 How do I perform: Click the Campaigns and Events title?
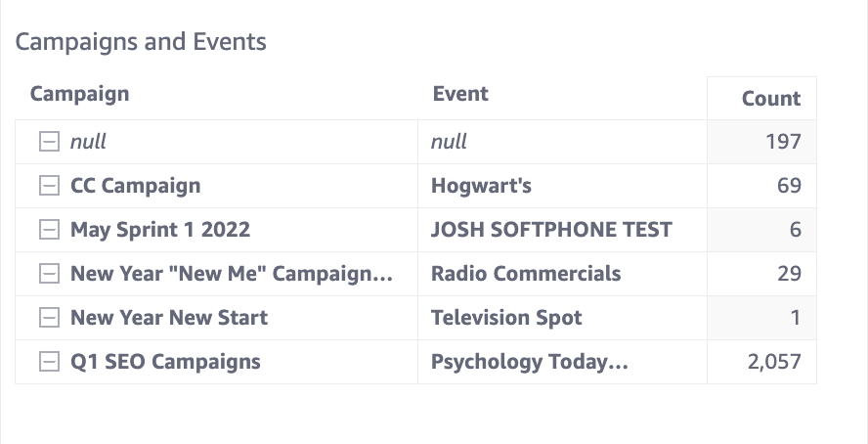[x=141, y=42]
